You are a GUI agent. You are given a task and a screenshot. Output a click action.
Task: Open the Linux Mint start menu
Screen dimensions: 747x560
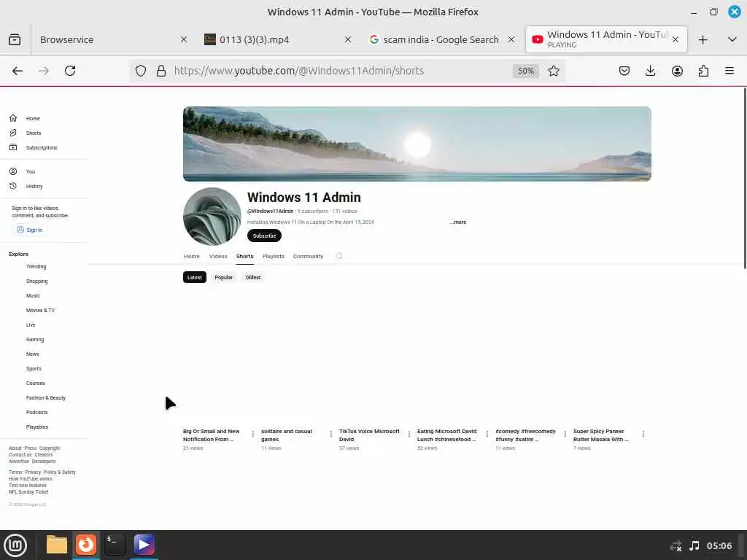click(15, 545)
